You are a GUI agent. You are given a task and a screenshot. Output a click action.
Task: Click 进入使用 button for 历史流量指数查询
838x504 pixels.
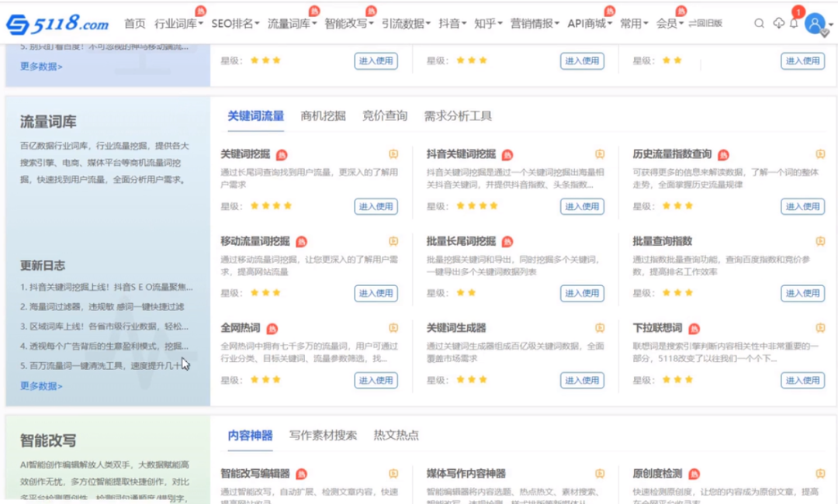pyautogui.click(x=802, y=206)
